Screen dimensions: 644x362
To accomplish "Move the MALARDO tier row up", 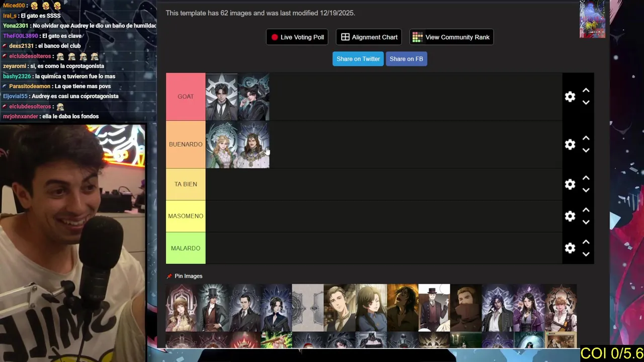I will pyautogui.click(x=586, y=242).
